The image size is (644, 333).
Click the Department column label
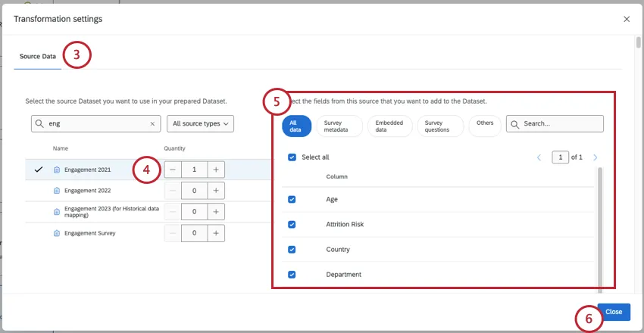click(344, 275)
